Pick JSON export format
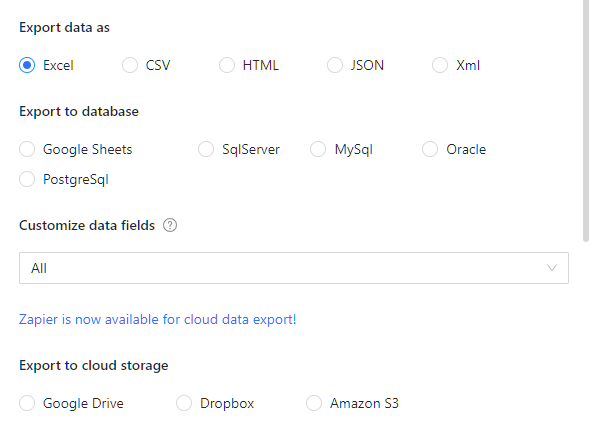This screenshot has height=421, width=591. (x=335, y=65)
